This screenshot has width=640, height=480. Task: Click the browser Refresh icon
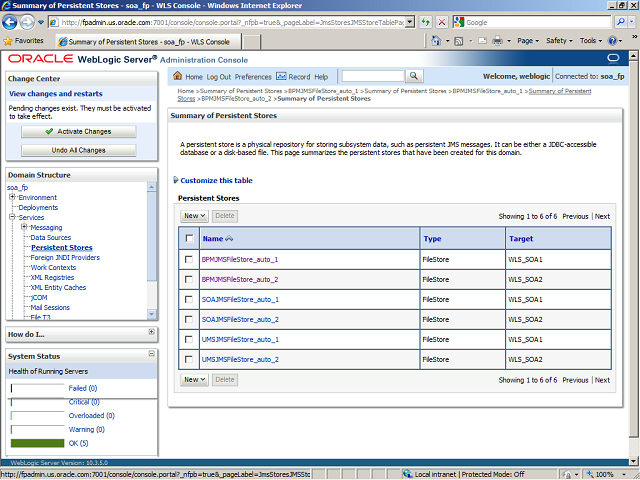click(x=426, y=22)
